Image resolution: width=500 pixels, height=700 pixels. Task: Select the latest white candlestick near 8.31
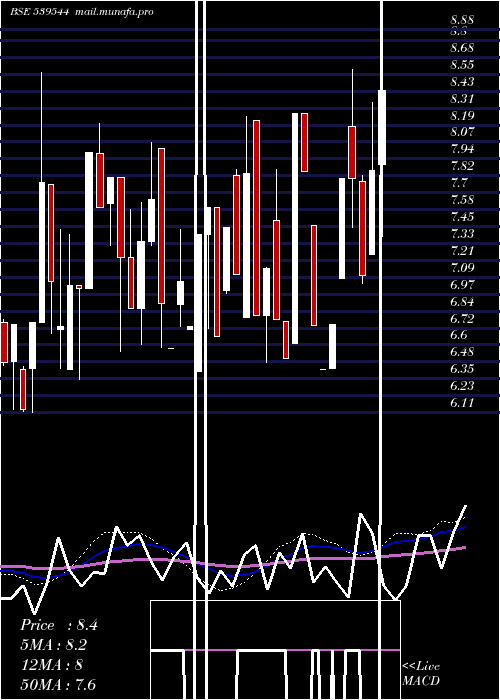coord(382,128)
